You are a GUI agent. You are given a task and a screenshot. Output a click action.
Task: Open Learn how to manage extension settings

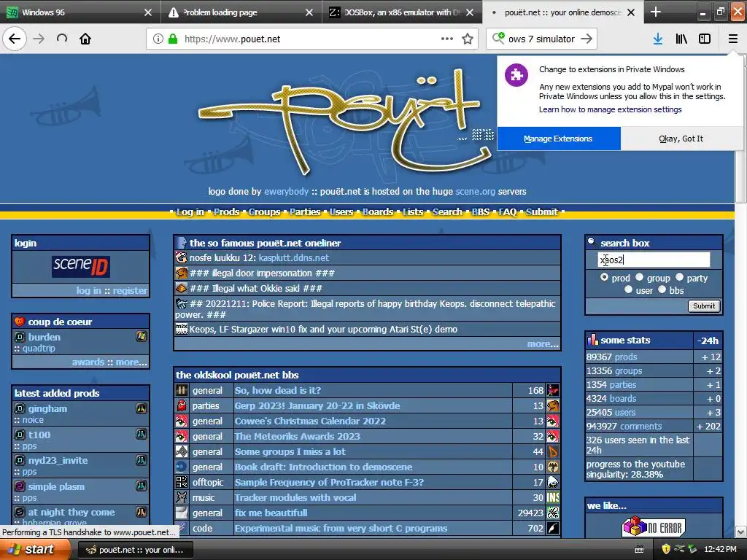611,109
